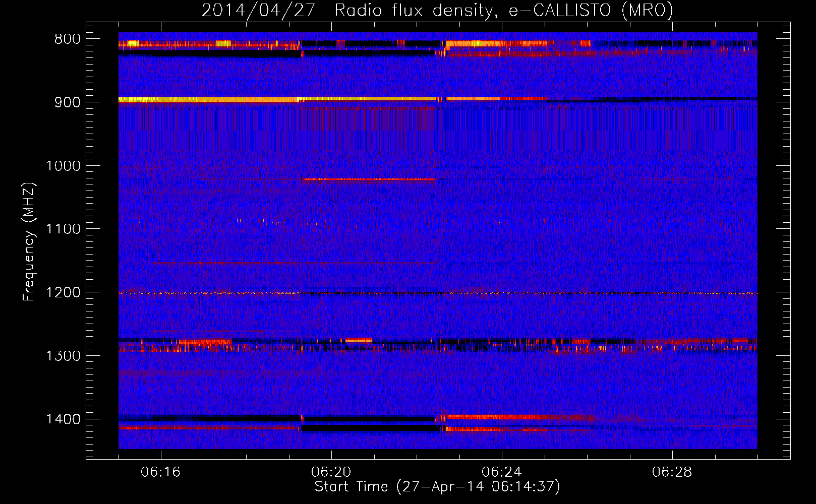Click the 1100 frequency tick label

[63, 229]
